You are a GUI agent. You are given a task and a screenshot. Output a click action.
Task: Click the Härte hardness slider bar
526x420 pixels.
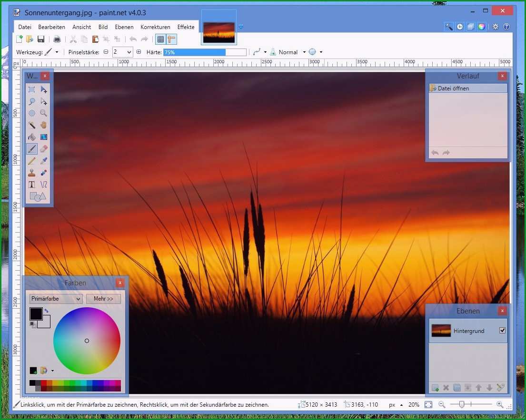205,52
